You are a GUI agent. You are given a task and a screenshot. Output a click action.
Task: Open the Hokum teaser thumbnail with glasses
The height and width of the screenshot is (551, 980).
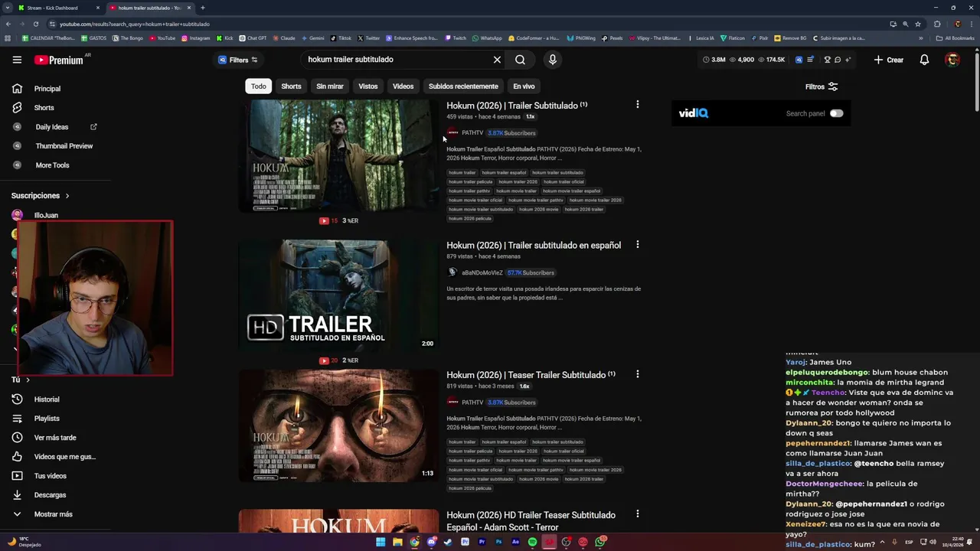(x=338, y=425)
